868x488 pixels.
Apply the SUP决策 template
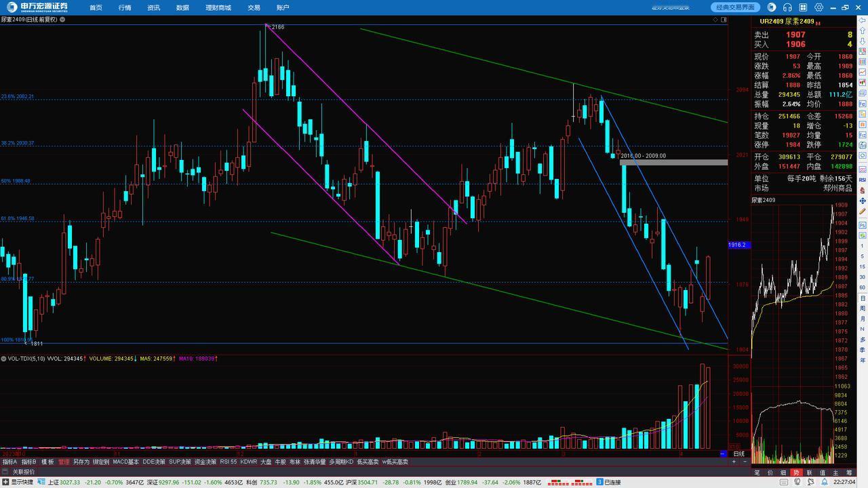pyautogui.click(x=180, y=462)
